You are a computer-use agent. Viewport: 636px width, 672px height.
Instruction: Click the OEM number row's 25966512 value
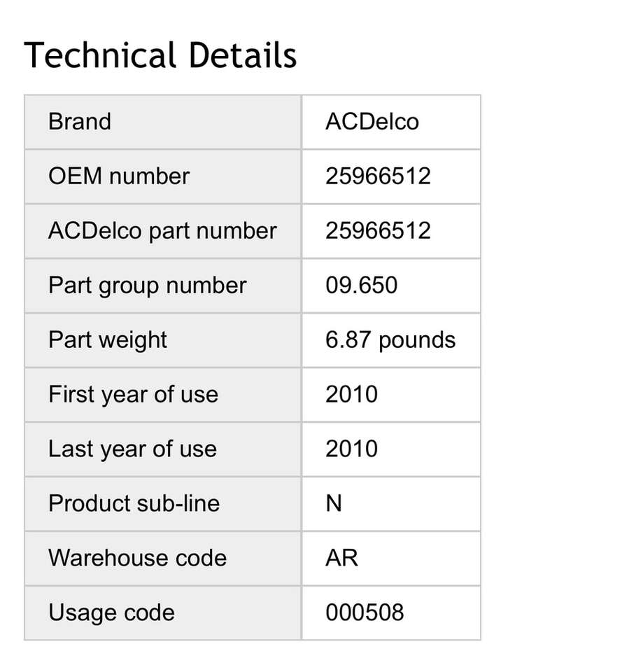pos(378,176)
